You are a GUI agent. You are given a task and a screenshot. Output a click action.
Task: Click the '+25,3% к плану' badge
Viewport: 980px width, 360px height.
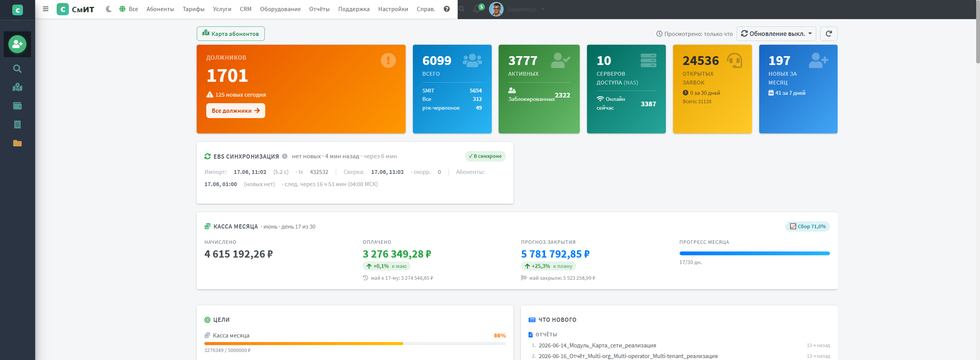click(x=549, y=266)
